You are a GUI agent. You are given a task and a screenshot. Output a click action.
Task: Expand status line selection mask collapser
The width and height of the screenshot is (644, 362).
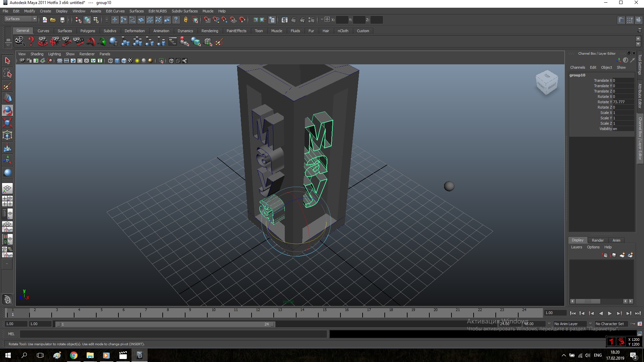tap(107, 20)
